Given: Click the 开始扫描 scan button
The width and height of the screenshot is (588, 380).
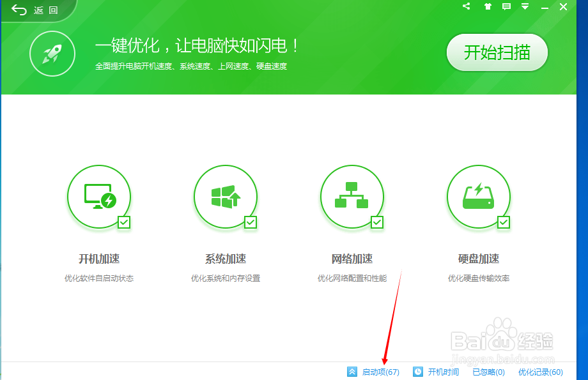Looking at the screenshot, I should [x=497, y=54].
